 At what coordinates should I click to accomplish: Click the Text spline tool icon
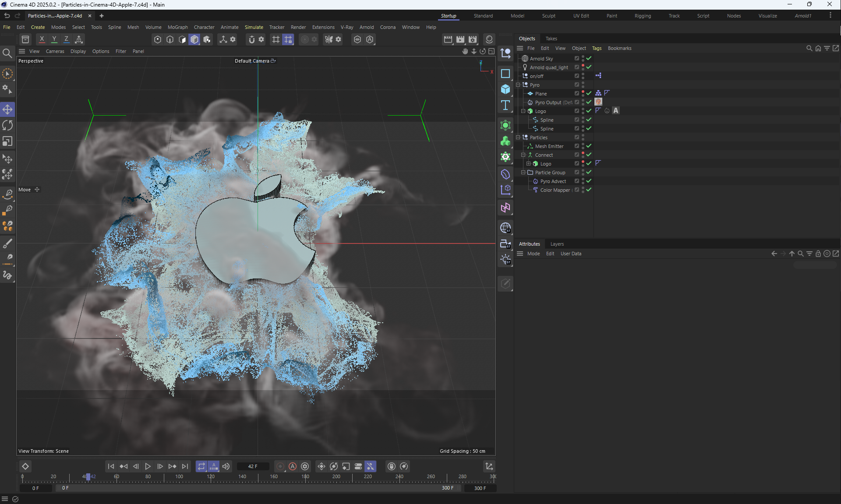[x=505, y=106]
